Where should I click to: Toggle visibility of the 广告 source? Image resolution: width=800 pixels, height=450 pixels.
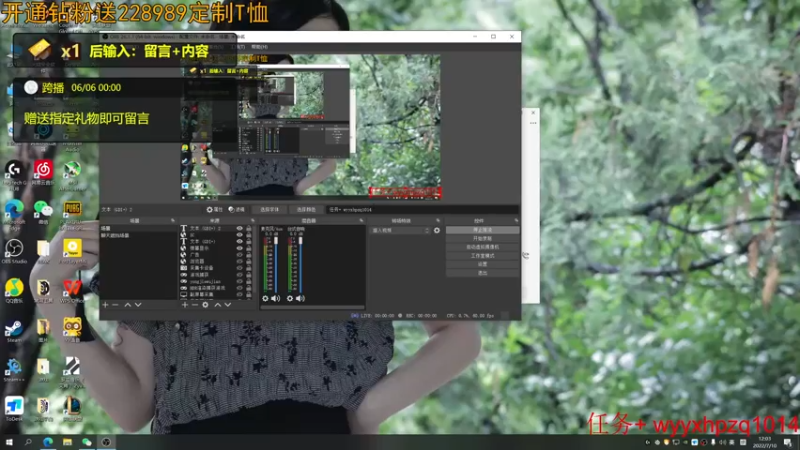(x=239, y=255)
